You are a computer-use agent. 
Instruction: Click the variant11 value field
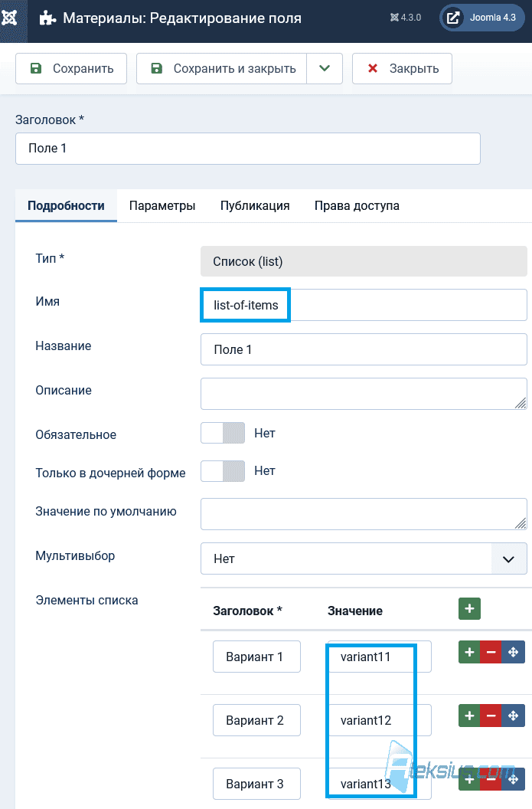[380, 657]
